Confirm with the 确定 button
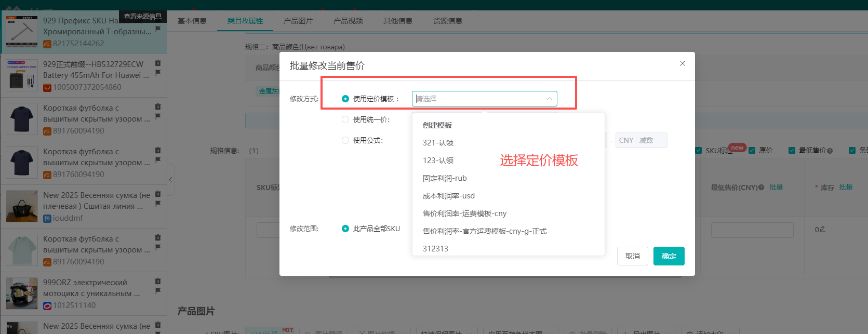Viewport: 868px width, 334px height. (669, 256)
